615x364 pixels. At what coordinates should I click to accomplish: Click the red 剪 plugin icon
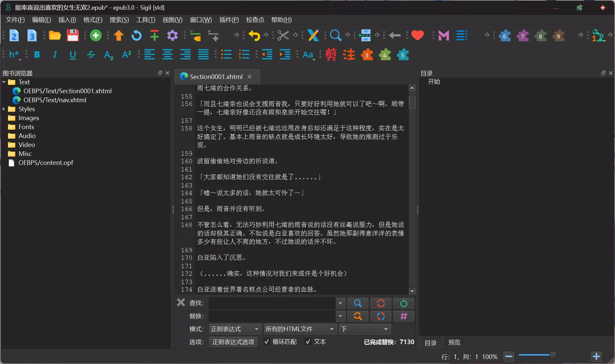tap(331, 55)
